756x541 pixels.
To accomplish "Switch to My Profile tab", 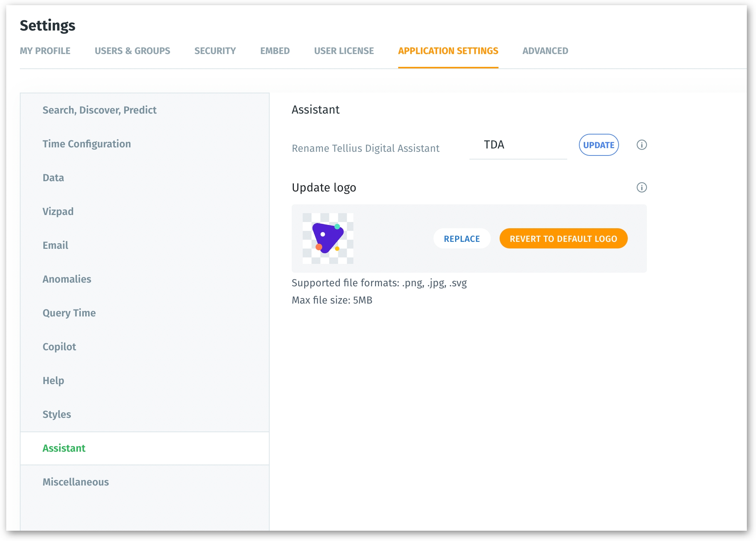I will point(45,51).
